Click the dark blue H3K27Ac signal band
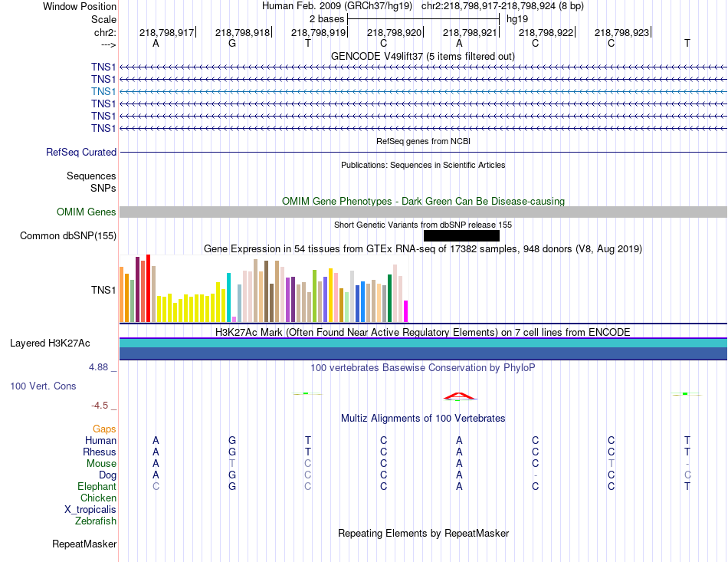Image resolution: width=728 pixels, height=562 pixels. (423, 353)
